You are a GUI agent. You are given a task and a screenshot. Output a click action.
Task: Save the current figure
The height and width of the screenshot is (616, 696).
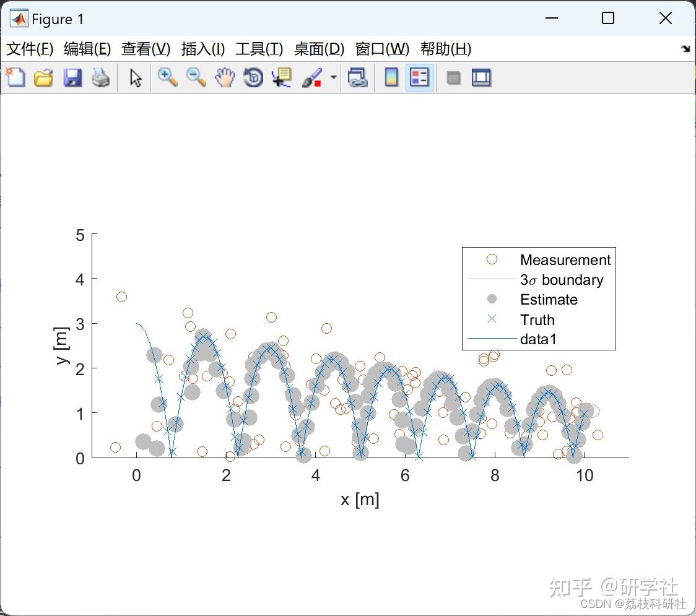pyautogui.click(x=72, y=77)
